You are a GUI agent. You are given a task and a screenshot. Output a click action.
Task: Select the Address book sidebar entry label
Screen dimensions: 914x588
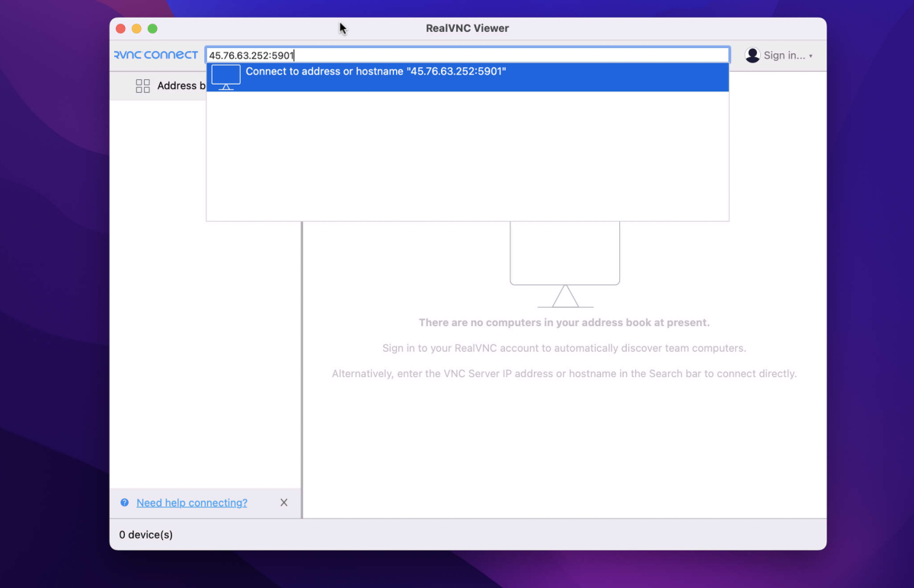(x=181, y=86)
